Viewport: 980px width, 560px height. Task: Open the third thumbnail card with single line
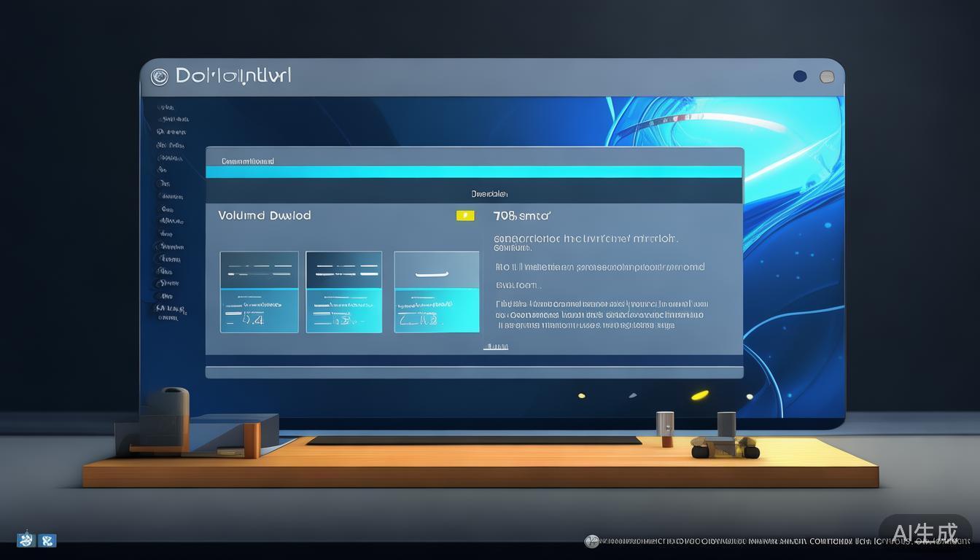click(x=436, y=292)
